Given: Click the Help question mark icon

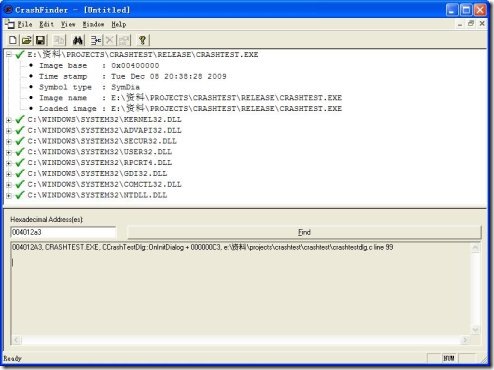Looking at the screenshot, I should [x=142, y=40].
